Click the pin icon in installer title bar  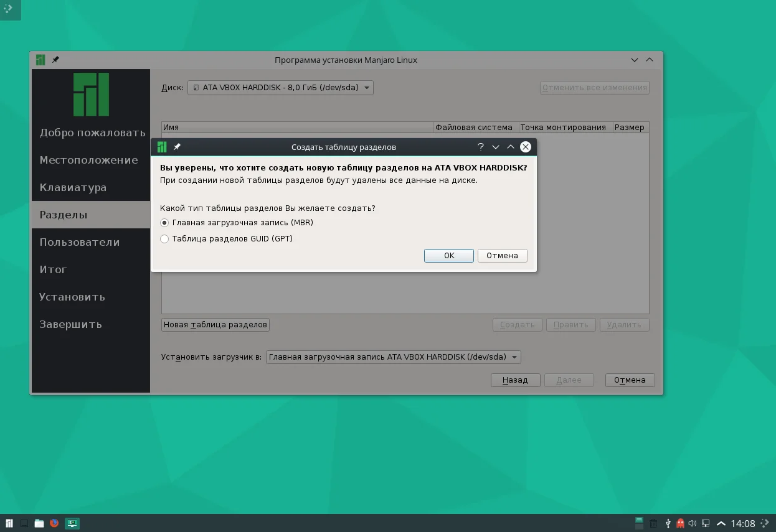(55, 60)
